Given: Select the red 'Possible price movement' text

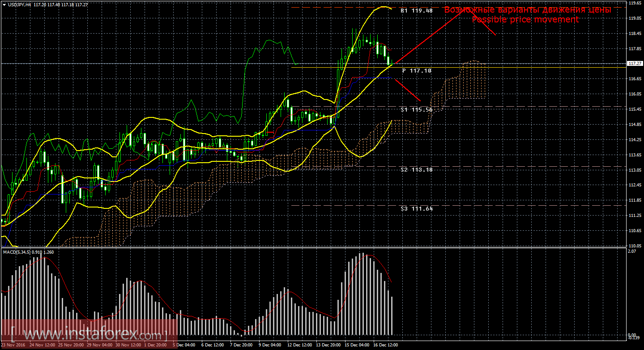Looking at the screenshot, I should pos(525,20).
